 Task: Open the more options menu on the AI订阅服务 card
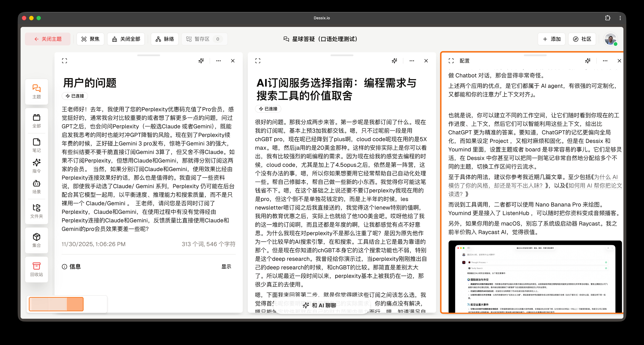412,61
